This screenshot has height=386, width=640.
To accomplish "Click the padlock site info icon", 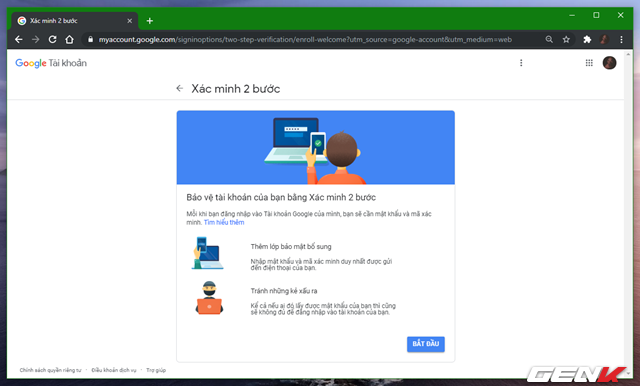I will pyautogui.click(x=90, y=40).
